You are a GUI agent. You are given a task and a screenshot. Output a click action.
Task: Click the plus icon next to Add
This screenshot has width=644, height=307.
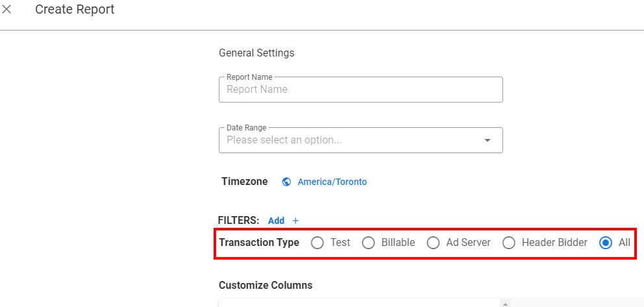pyautogui.click(x=295, y=221)
